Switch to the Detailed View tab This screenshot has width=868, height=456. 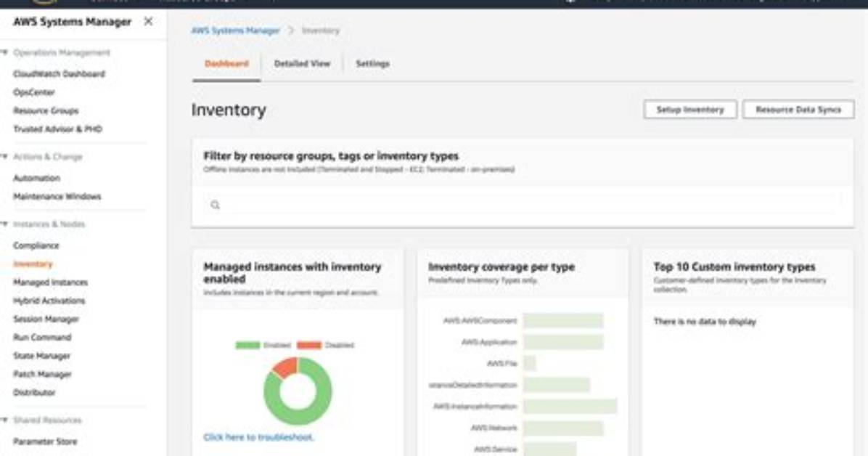click(x=302, y=64)
